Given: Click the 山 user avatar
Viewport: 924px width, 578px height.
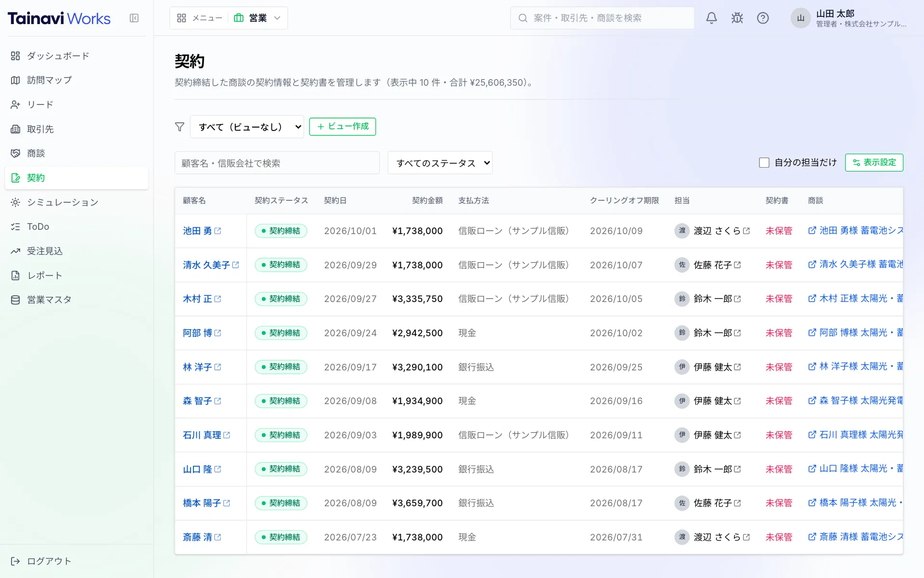Looking at the screenshot, I should (x=800, y=18).
